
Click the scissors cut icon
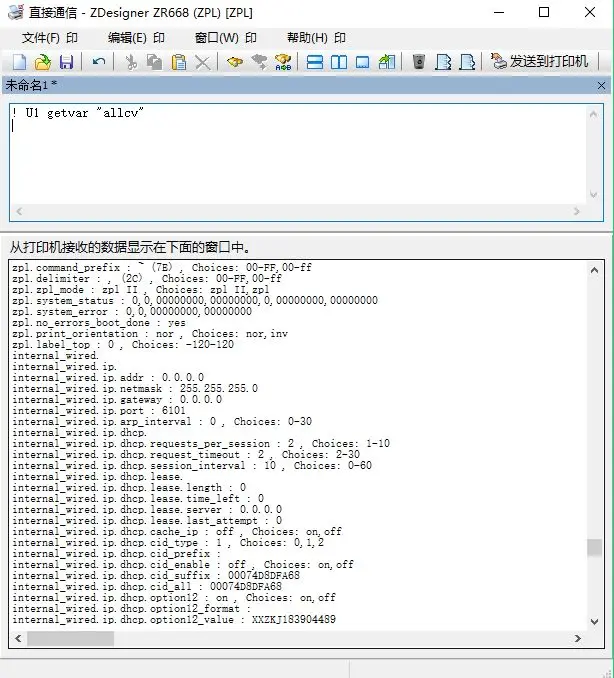(130, 62)
